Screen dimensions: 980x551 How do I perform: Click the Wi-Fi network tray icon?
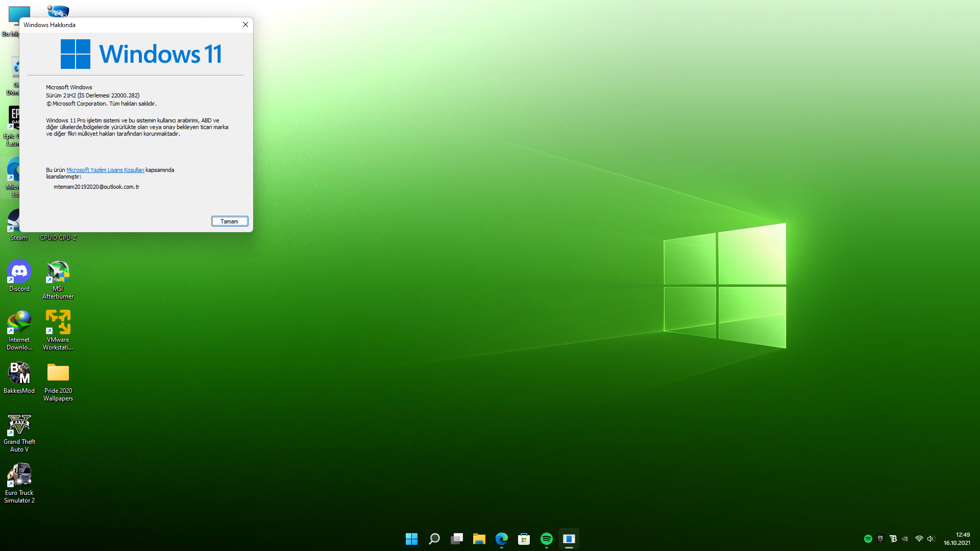(x=919, y=539)
